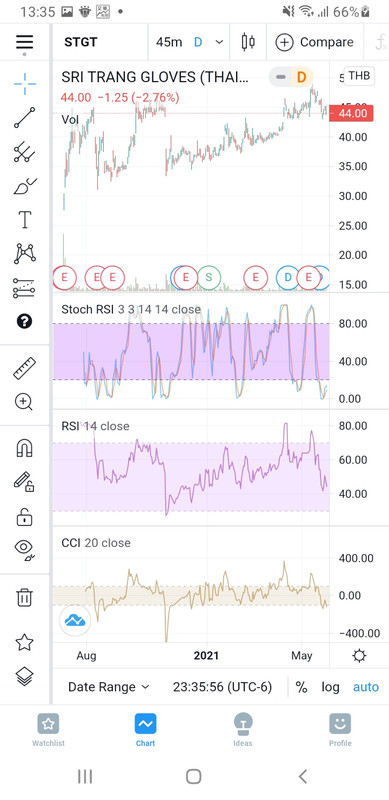The width and height of the screenshot is (389, 800).
Task: Click the green S split marker
Action: (x=208, y=278)
